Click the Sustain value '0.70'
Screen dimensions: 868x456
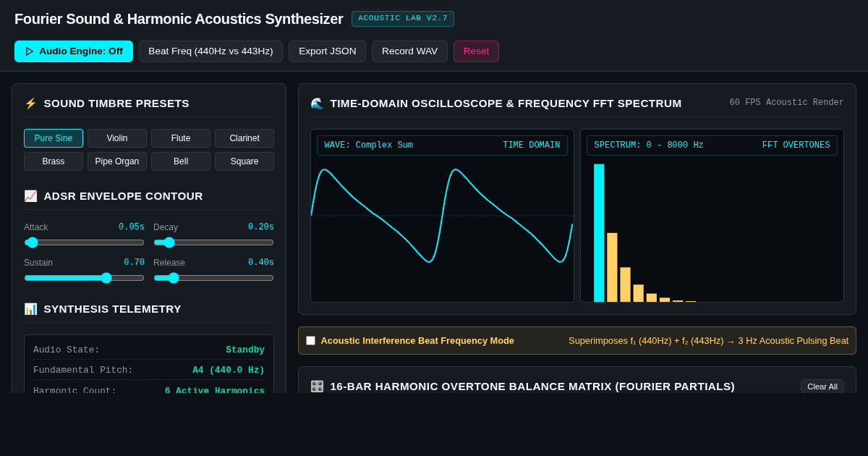coord(134,263)
